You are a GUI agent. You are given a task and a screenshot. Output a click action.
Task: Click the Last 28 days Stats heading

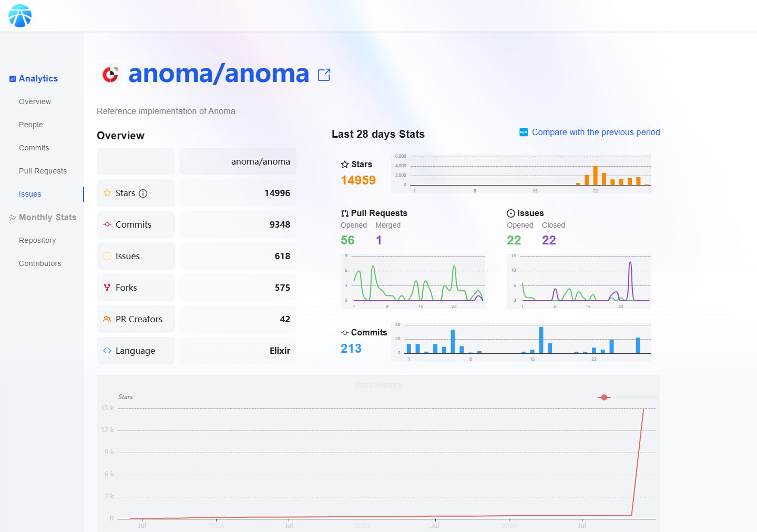[x=378, y=134]
